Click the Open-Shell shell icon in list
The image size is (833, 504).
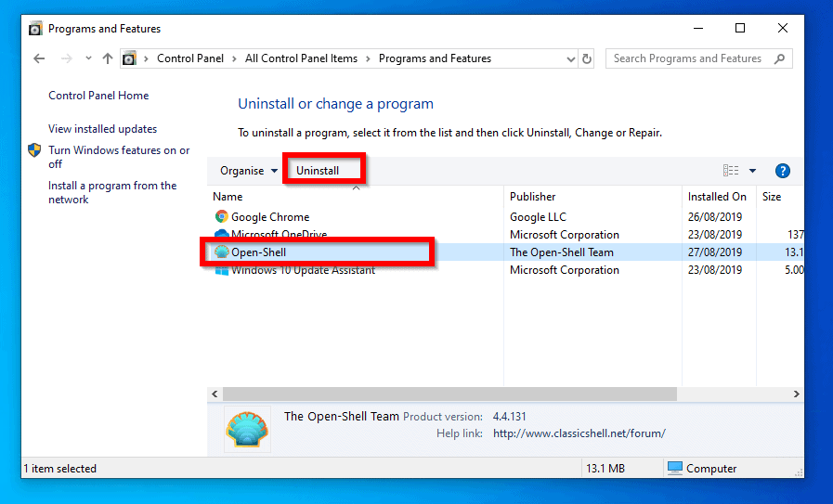[222, 252]
